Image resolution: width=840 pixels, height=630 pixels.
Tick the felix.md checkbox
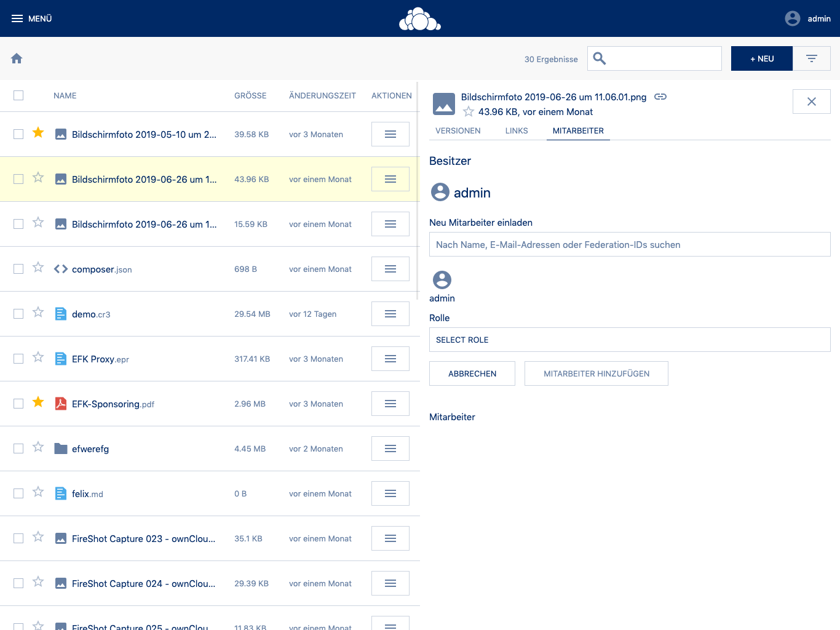[x=18, y=493]
